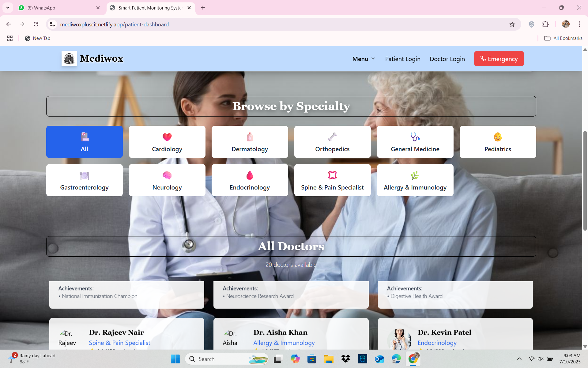This screenshot has height=368, width=588.
Task: Show hidden system tray icons
Action: click(x=519, y=359)
